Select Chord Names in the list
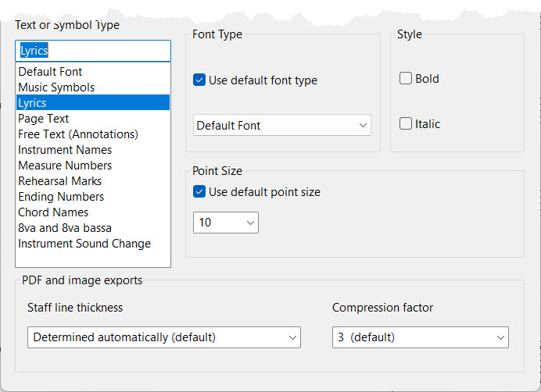 pyautogui.click(x=53, y=212)
